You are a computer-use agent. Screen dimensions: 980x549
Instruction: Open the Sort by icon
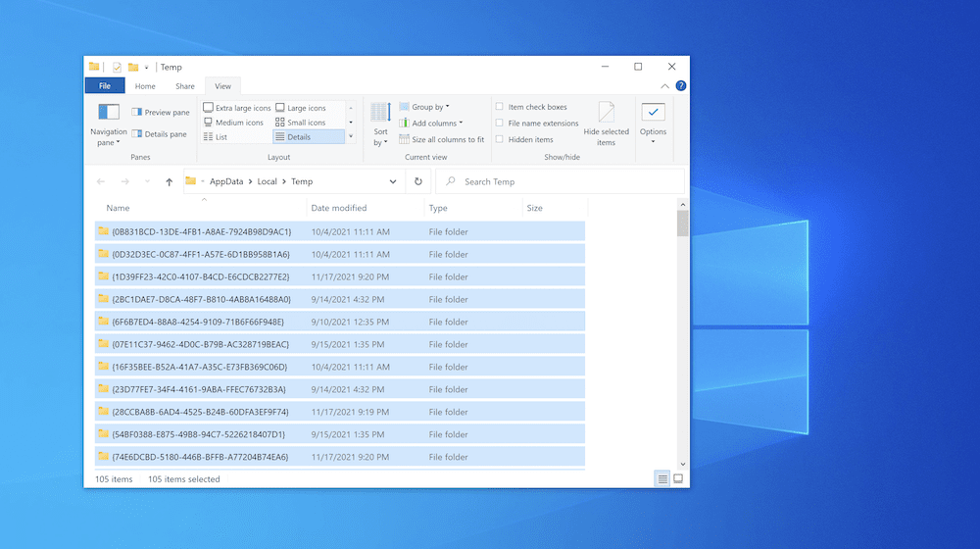(380, 114)
